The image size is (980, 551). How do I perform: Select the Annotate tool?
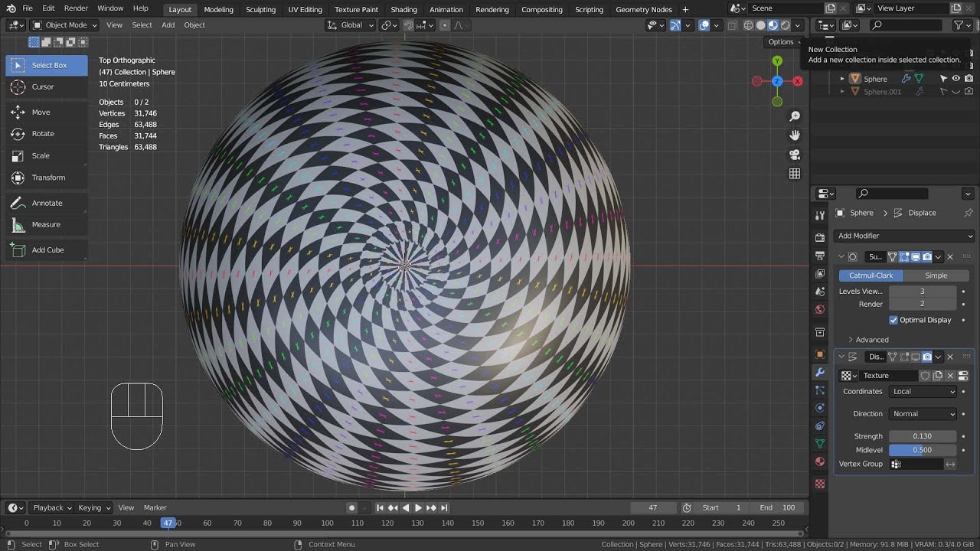(46, 203)
